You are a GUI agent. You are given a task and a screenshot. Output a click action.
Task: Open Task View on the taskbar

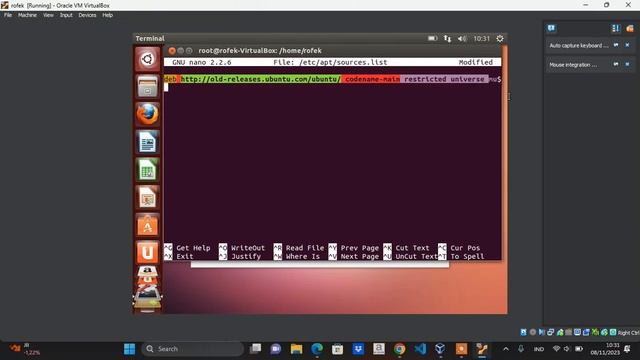pyautogui.click(x=256, y=349)
